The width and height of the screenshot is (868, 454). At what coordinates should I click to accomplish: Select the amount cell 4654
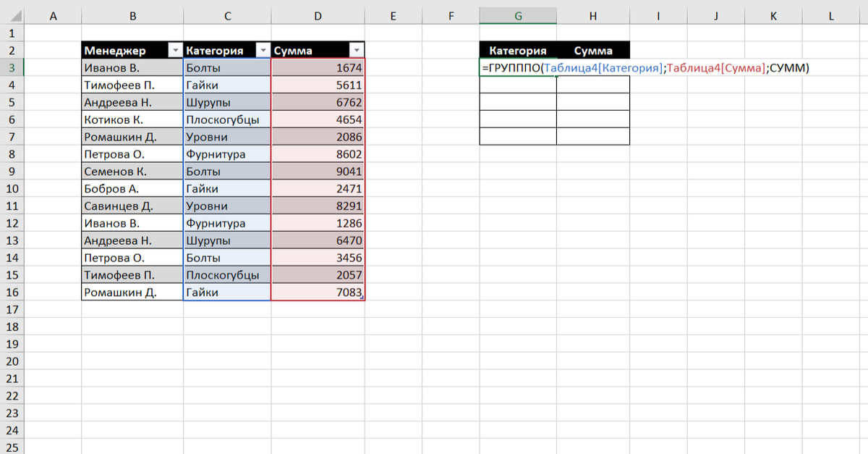click(318, 119)
